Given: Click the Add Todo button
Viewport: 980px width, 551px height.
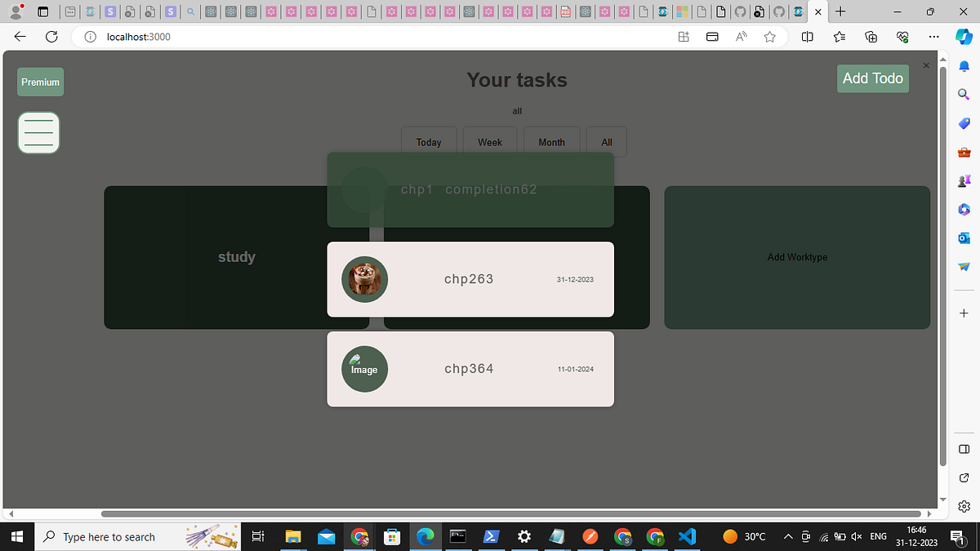Looking at the screenshot, I should (x=872, y=78).
